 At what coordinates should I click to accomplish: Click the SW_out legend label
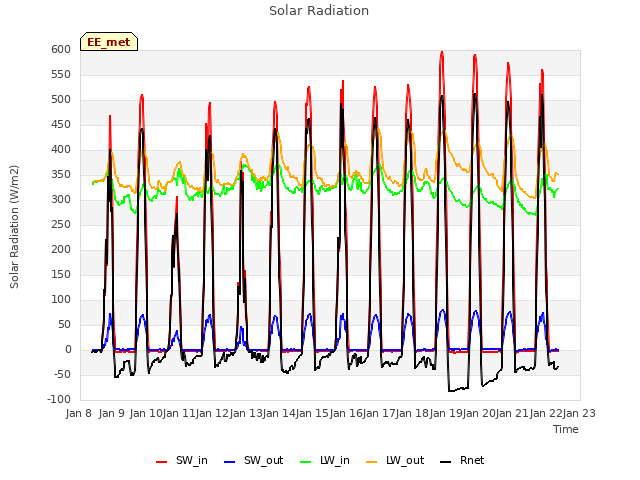[263, 461]
